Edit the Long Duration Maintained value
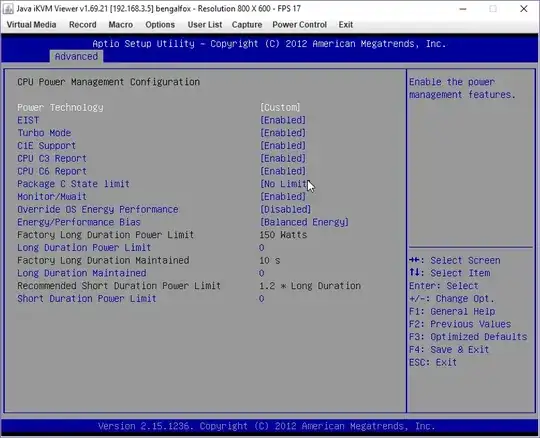540x438 pixels. [262, 273]
